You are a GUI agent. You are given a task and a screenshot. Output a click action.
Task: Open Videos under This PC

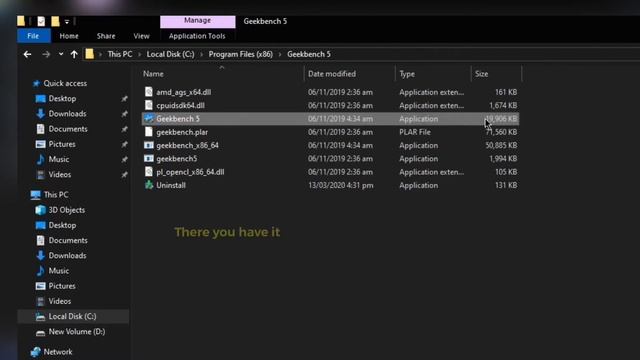tap(60, 301)
